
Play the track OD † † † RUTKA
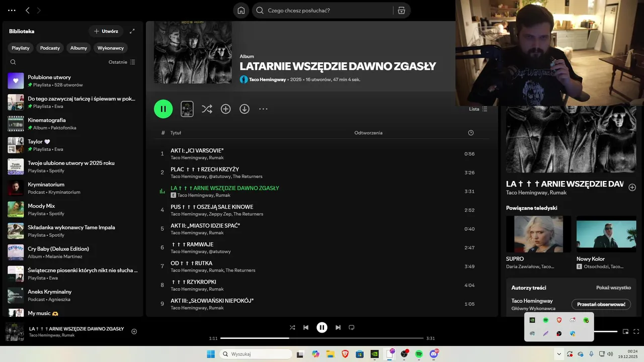(x=321, y=266)
